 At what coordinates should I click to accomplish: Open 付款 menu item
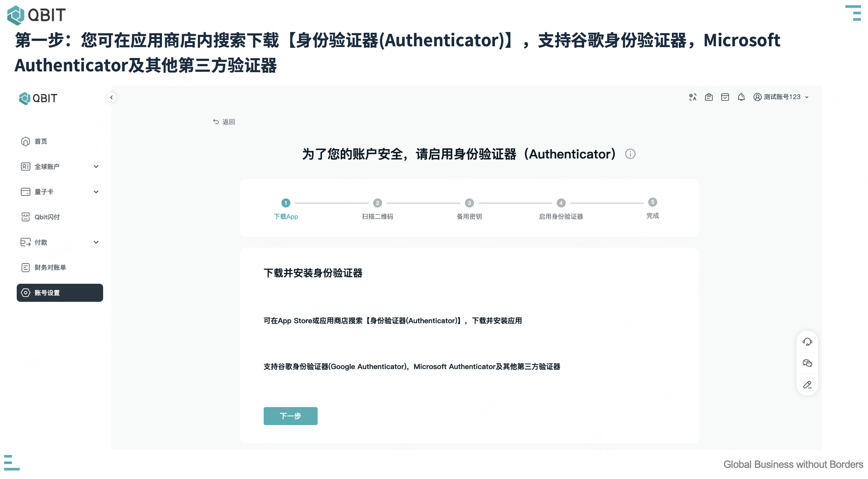[x=60, y=242]
